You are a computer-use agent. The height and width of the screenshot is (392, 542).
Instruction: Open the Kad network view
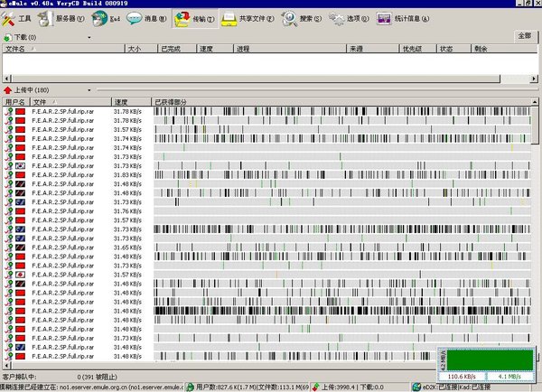point(106,19)
